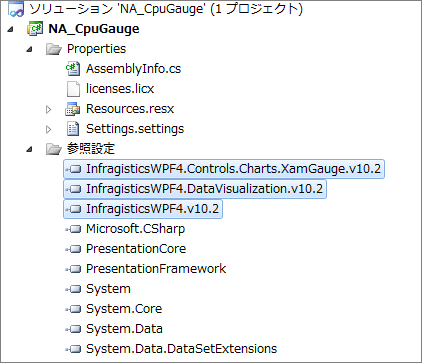
Task: Click the Resources.resx resource file icon
Action: click(73, 109)
